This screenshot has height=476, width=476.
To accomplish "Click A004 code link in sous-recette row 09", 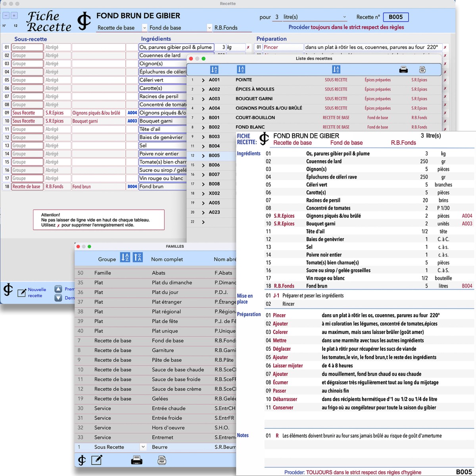I will [x=132, y=113].
